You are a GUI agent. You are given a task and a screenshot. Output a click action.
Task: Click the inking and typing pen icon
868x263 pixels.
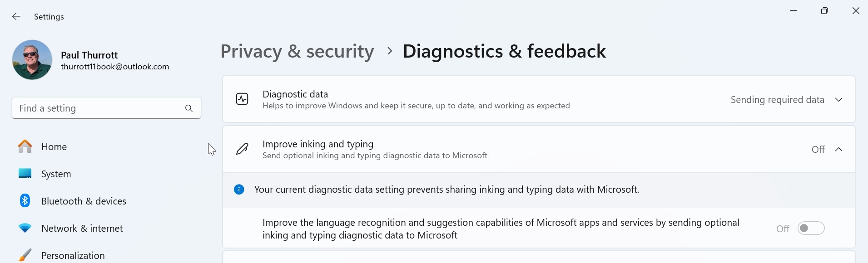pos(242,149)
